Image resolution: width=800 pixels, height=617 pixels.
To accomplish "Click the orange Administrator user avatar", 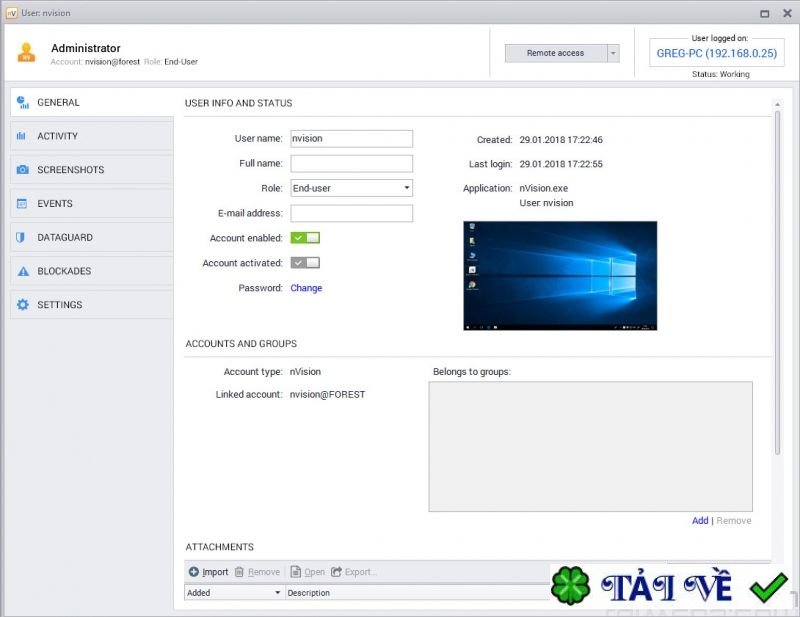I will click(x=27, y=53).
